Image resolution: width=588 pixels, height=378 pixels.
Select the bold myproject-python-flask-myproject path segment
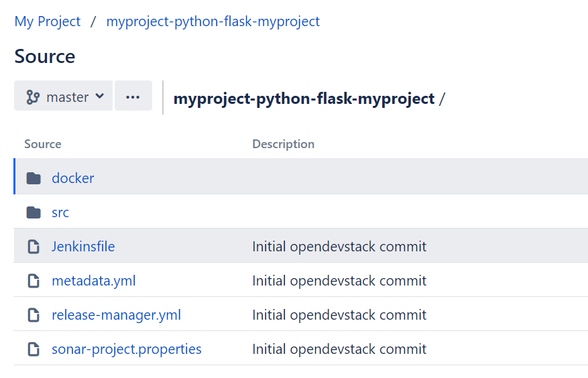tap(304, 99)
